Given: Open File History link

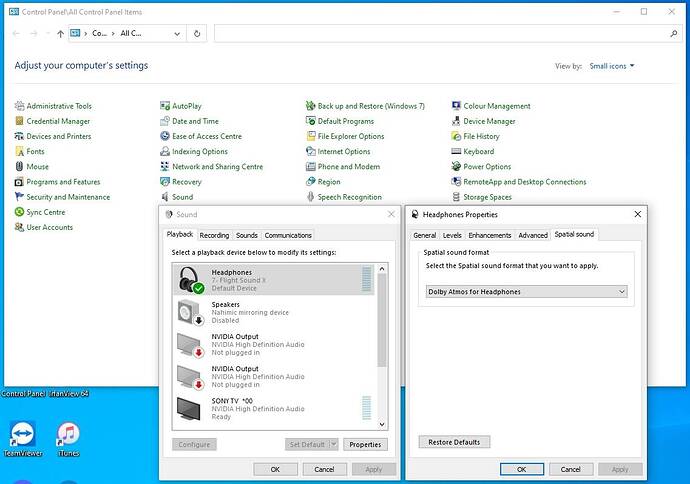Looking at the screenshot, I should [481, 136].
